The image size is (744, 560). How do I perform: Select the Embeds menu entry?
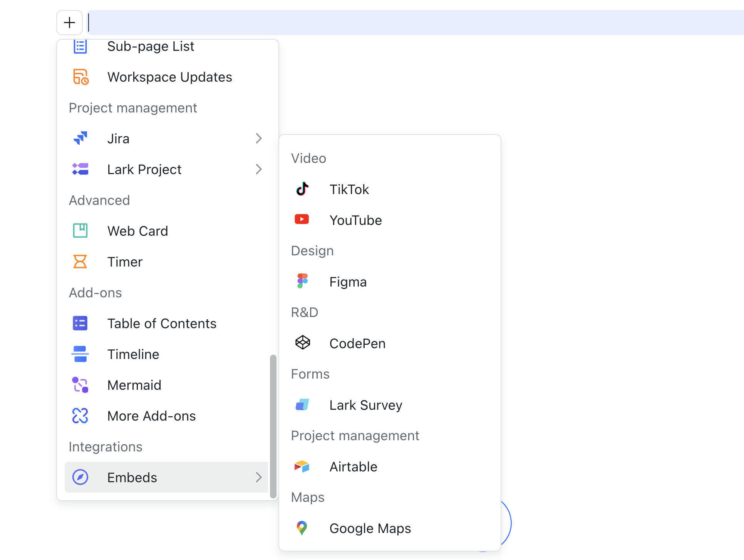(132, 477)
